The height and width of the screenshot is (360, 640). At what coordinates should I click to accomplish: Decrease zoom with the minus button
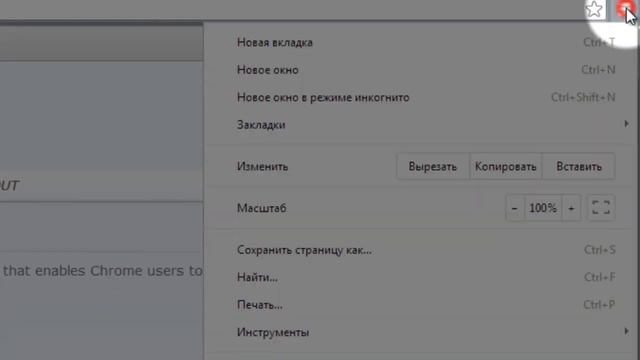coord(515,208)
